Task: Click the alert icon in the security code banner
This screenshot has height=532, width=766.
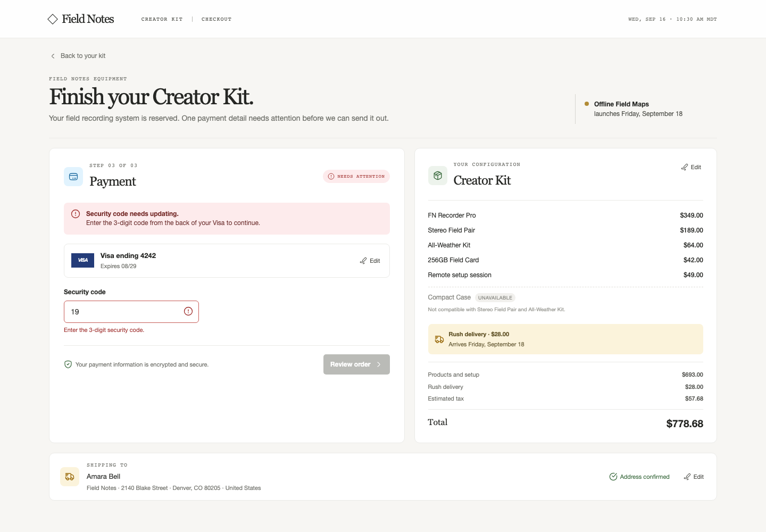Action: [x=76, y=214]
